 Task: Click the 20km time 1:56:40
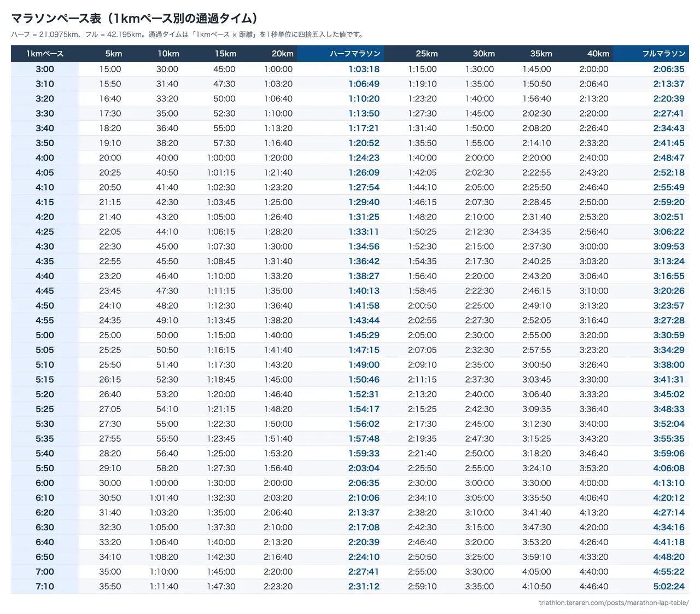pos(278,468)
